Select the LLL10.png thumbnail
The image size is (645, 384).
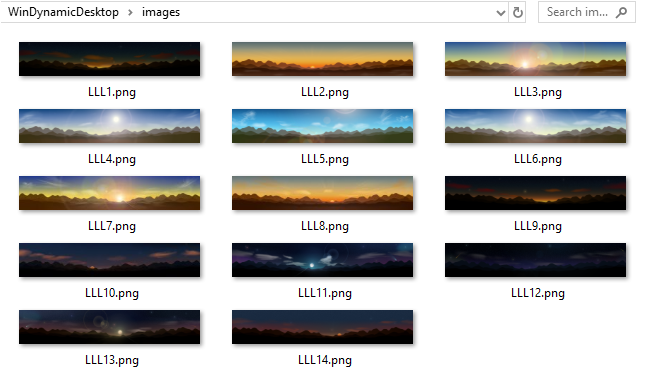(109, 260)
